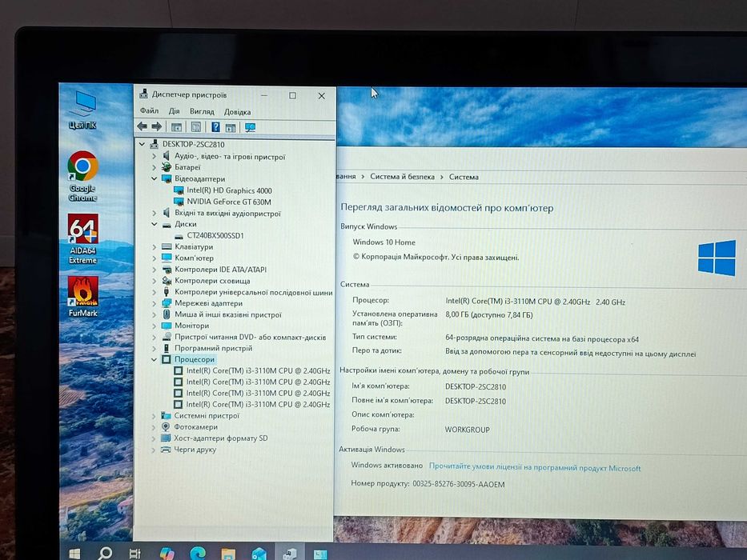Click the Система breadcrumb in System window
The height and width of the screenshot is (560, 747).
point(464,177)
